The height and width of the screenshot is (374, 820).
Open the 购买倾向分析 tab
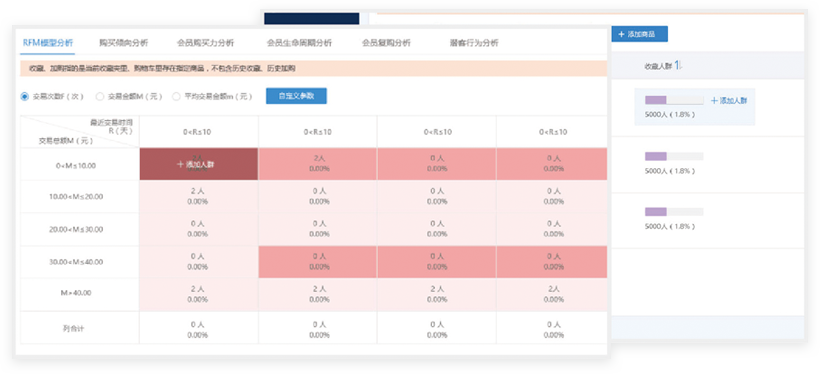point(123,43)
